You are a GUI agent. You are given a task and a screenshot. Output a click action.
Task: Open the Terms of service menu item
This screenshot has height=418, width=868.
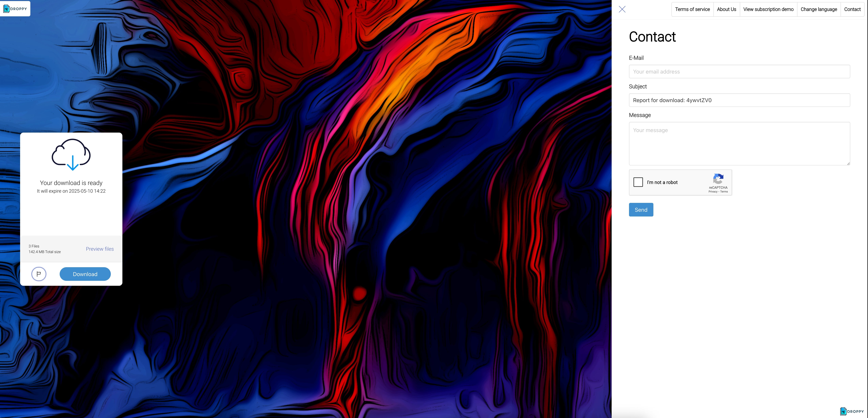(692, 9)
